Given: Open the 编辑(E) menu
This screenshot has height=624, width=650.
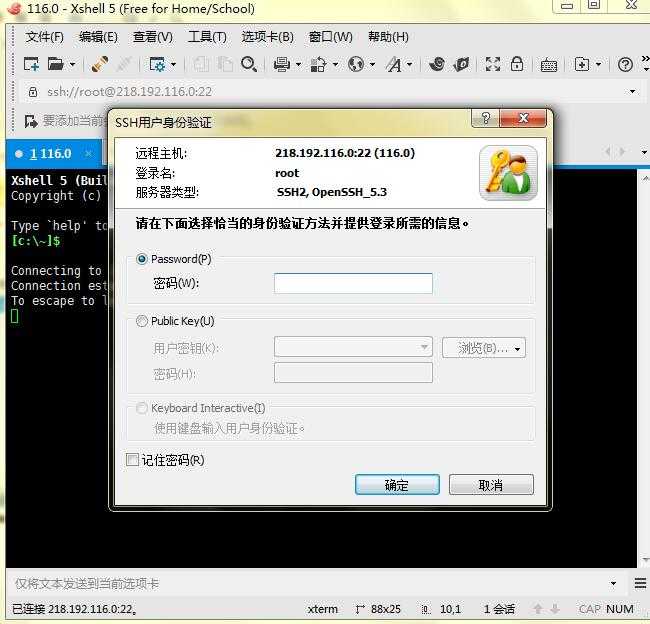Looking at the screenshot, I should 98,37.
